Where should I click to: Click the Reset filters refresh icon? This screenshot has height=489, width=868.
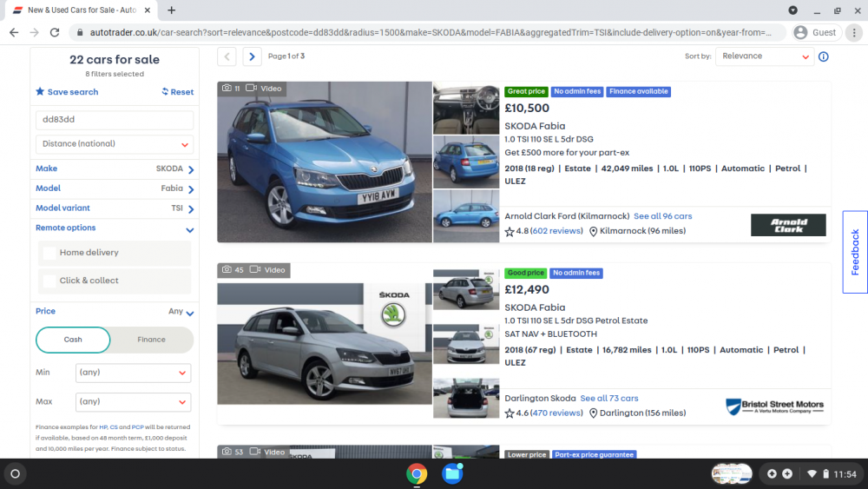[x=165, y=91]
